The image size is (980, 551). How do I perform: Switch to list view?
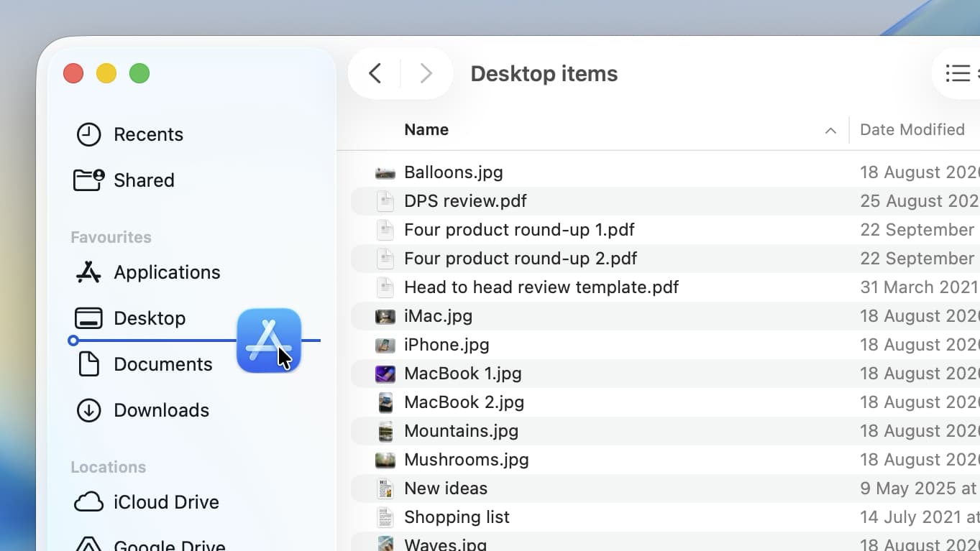[956, 73]
